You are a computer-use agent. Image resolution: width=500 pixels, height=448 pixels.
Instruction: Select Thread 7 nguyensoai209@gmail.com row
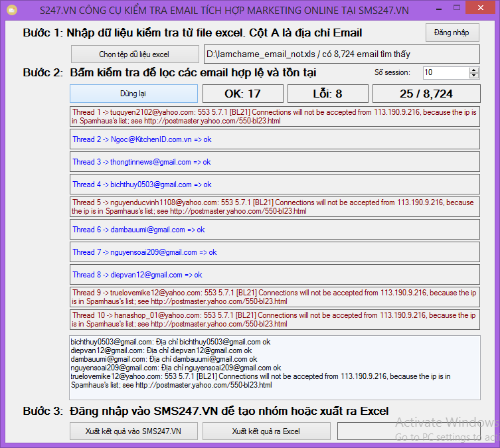[274, 252]
